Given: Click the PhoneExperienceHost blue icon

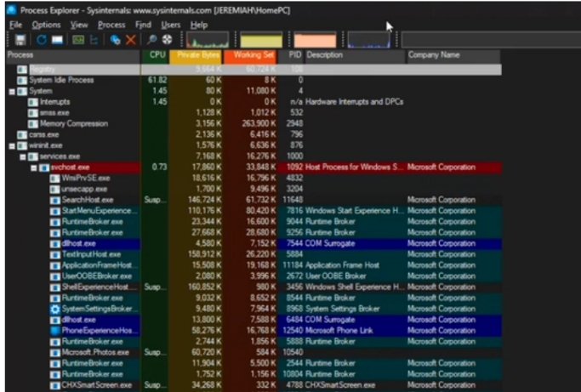Looking at the screenshot, I should [x=55, y=331].
